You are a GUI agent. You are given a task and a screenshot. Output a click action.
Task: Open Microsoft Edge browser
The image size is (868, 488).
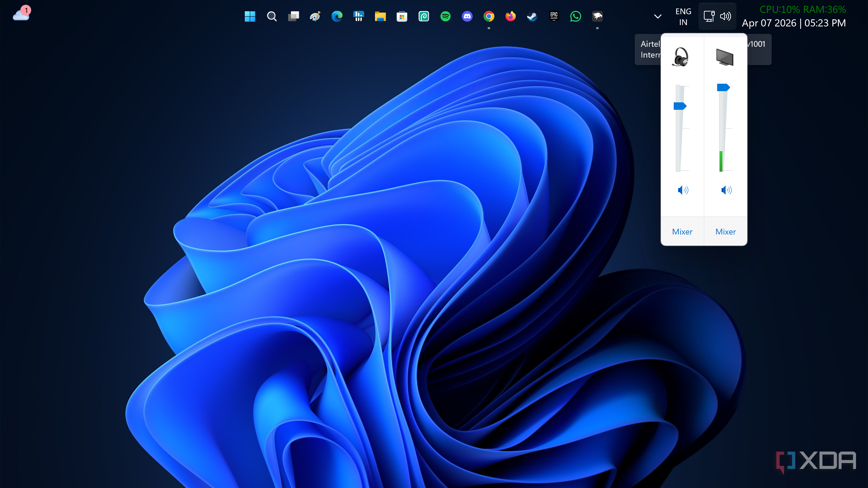click(x=337, y=16)
